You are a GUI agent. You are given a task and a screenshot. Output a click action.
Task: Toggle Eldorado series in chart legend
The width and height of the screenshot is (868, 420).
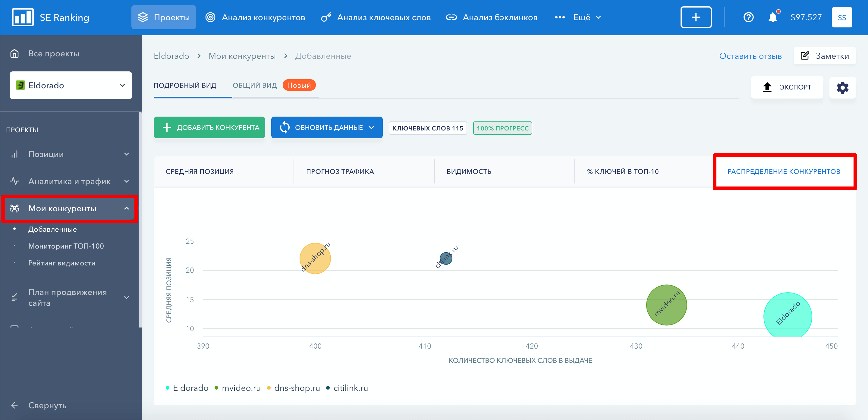(x=187, y=388)
